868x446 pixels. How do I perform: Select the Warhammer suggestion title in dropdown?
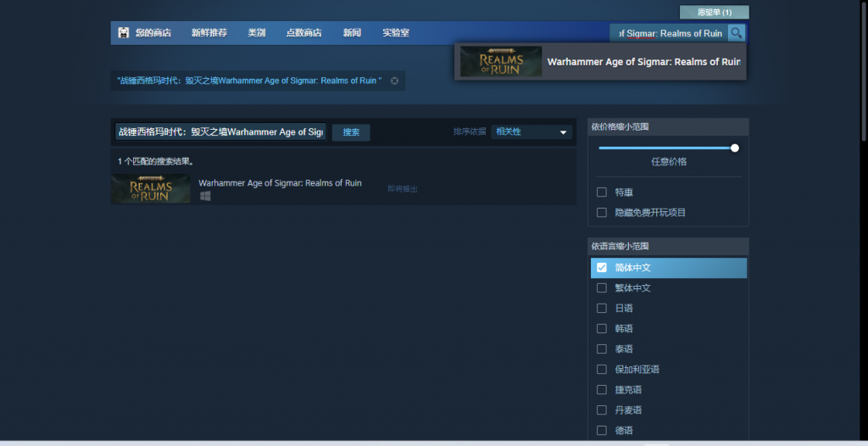point(644,62)
